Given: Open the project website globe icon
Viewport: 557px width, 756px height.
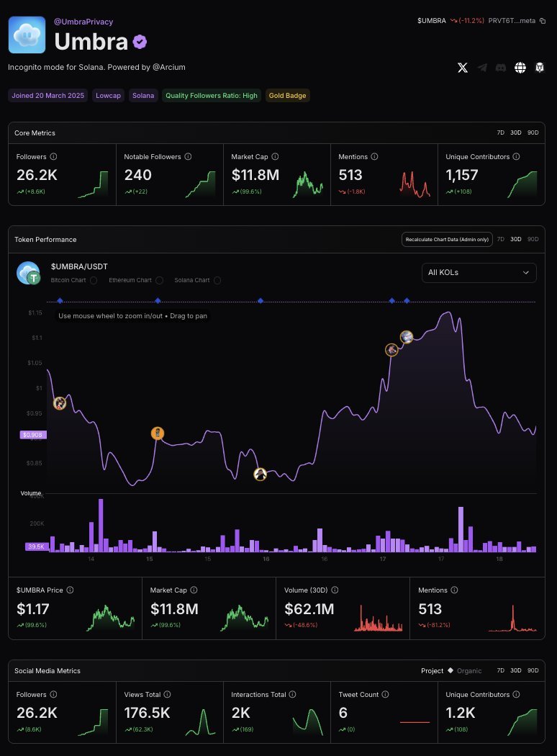Looking at the screenshot, I should (x=520, y=68).
